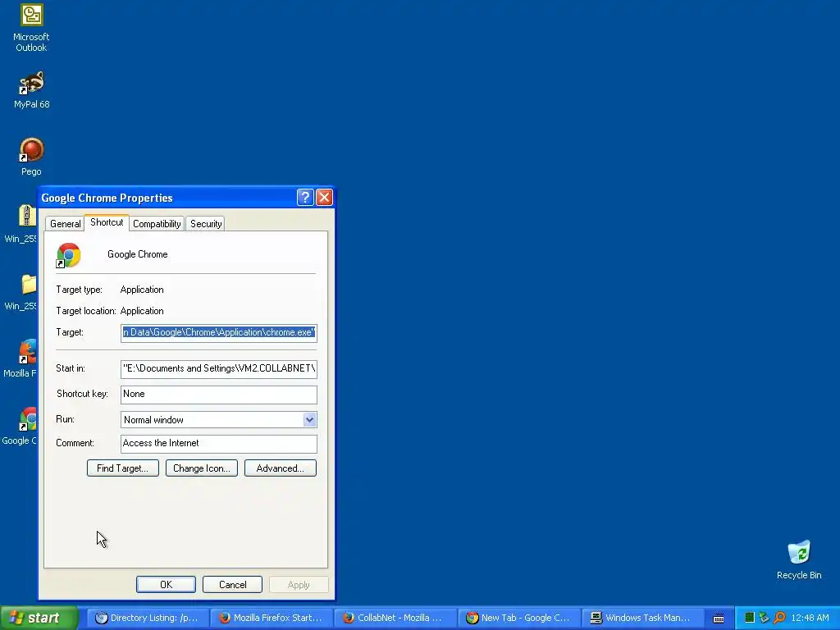Click the Find Target button
This screenshot has height=630, width=840.
click(123, 468)
